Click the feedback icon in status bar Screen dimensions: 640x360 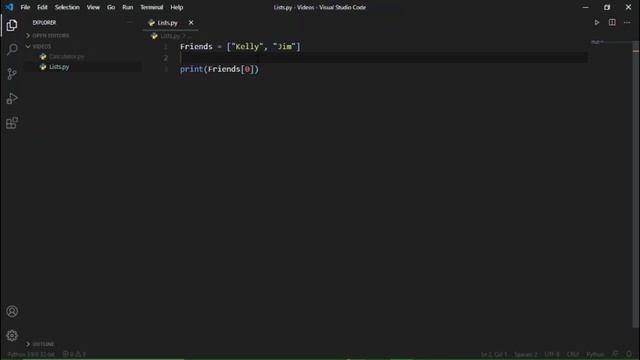pos(615,354)
